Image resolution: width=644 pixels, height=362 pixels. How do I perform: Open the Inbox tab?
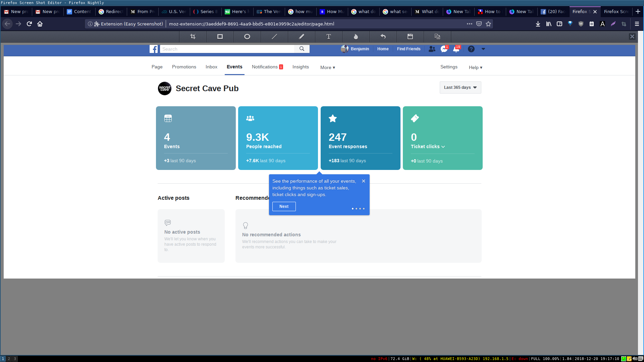click(x=211, y=67)
